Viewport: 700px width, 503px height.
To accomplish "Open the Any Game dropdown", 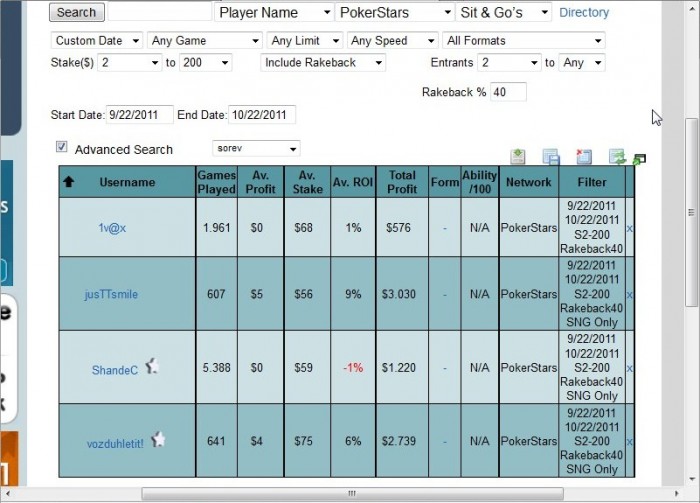I will tap(204, 41).
